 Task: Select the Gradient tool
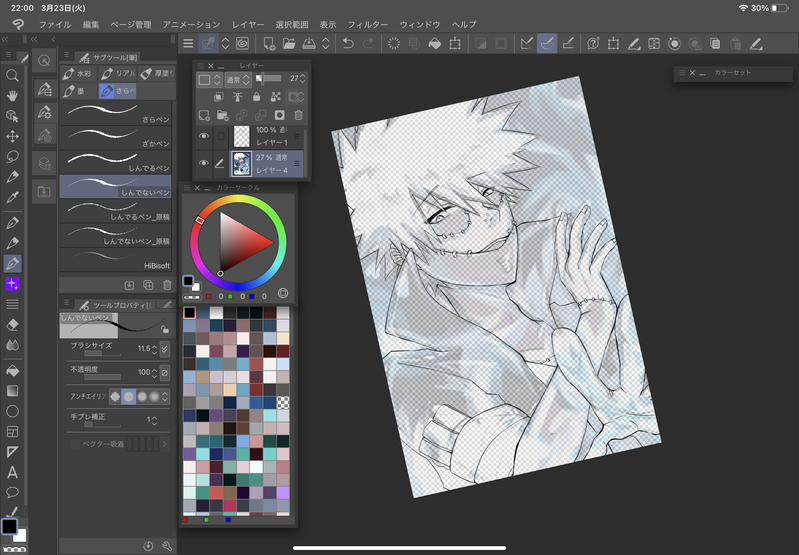pos(12,391)
